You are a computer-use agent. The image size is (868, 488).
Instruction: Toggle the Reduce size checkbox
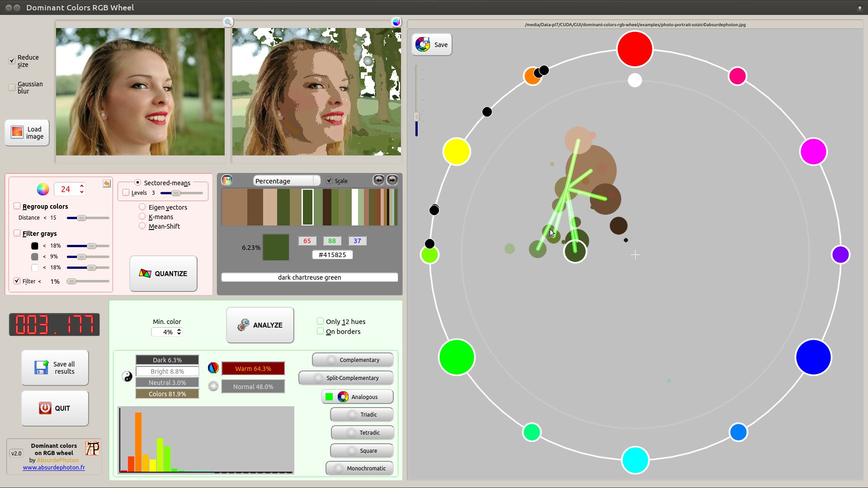pos(12,61)
